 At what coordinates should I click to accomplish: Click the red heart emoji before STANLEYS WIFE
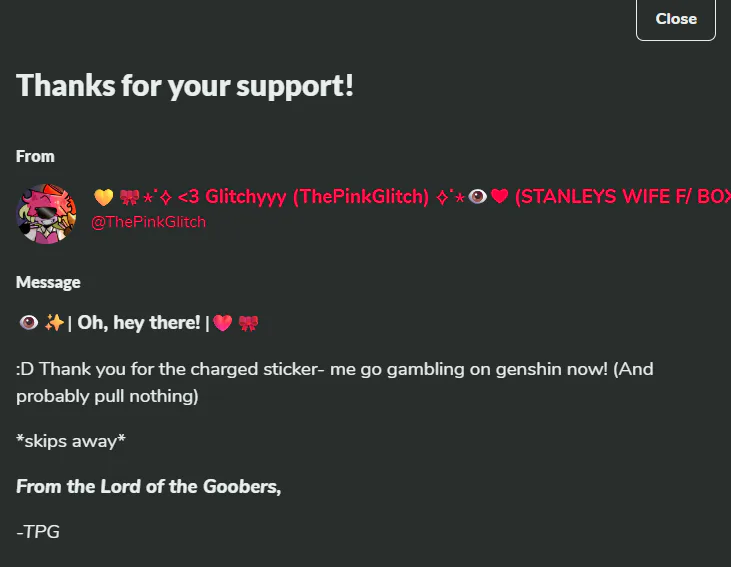click(x=500, y=196)
